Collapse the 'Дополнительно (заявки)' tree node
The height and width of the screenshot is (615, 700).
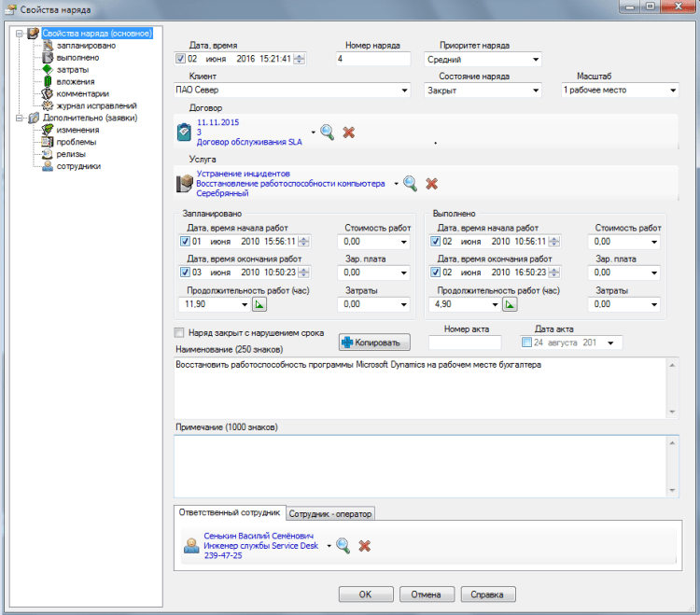point(20,118)
